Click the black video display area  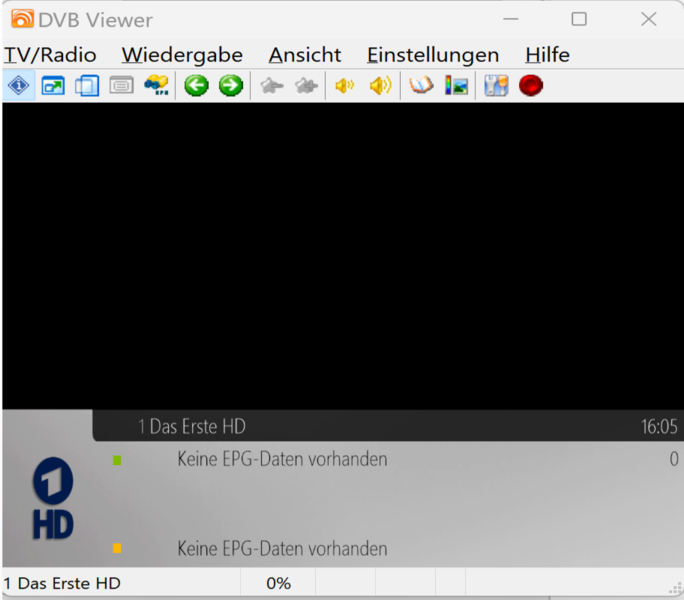click(x=343, y=256)
